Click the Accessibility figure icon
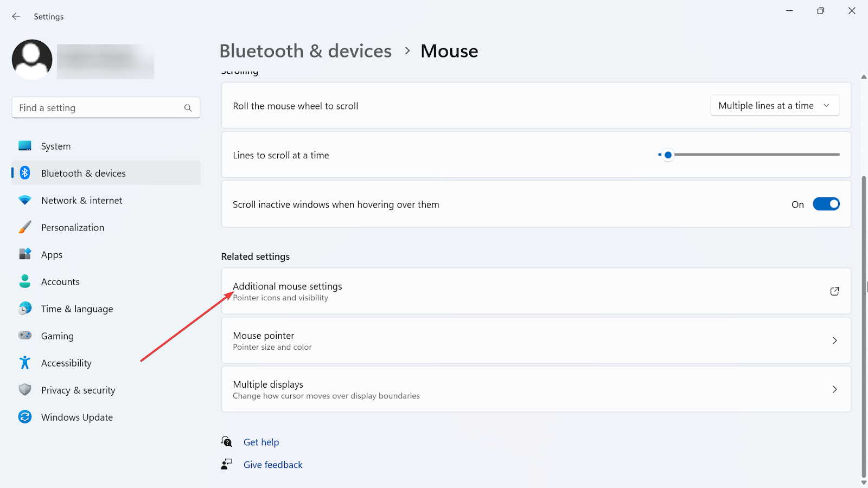This screenshot has width=868, height=488. coord(25,363)
